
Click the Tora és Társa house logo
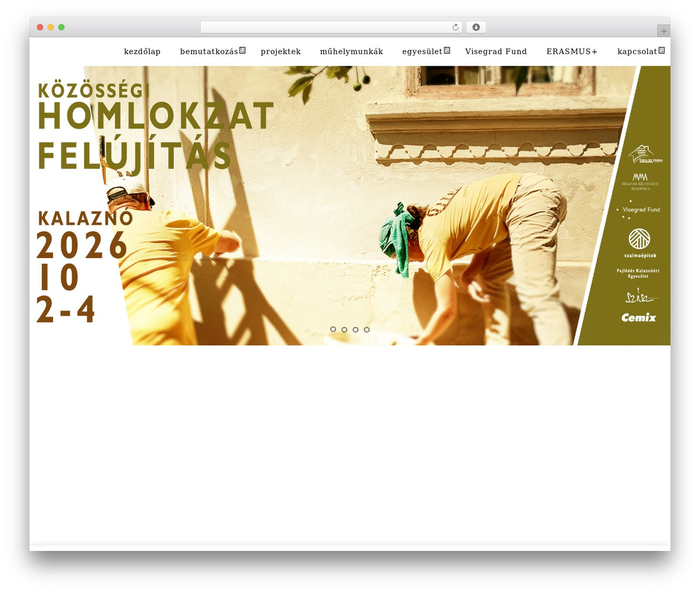(x=645, y=154)
